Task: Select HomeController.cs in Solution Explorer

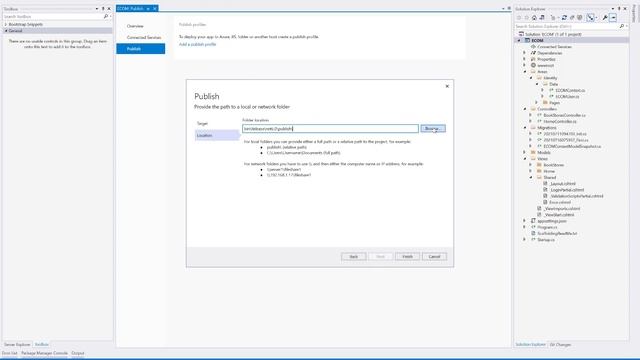Action: coord(560,121)
